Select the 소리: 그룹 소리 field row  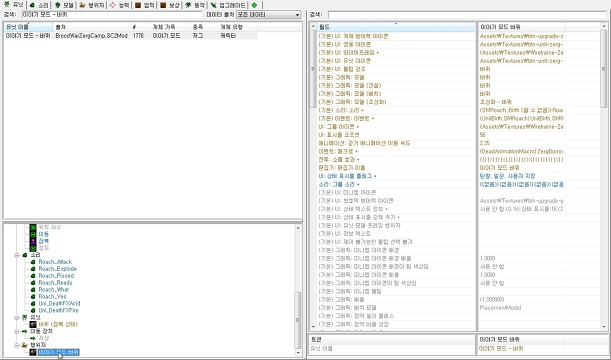(x=397, y=184)
